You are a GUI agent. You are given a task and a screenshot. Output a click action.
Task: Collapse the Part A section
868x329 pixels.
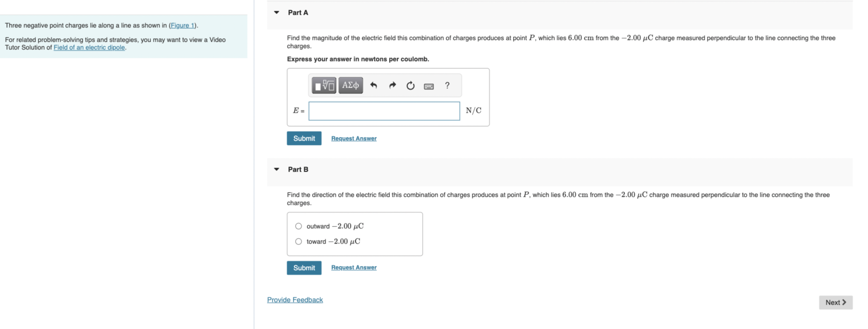click(x=276, y=13)
